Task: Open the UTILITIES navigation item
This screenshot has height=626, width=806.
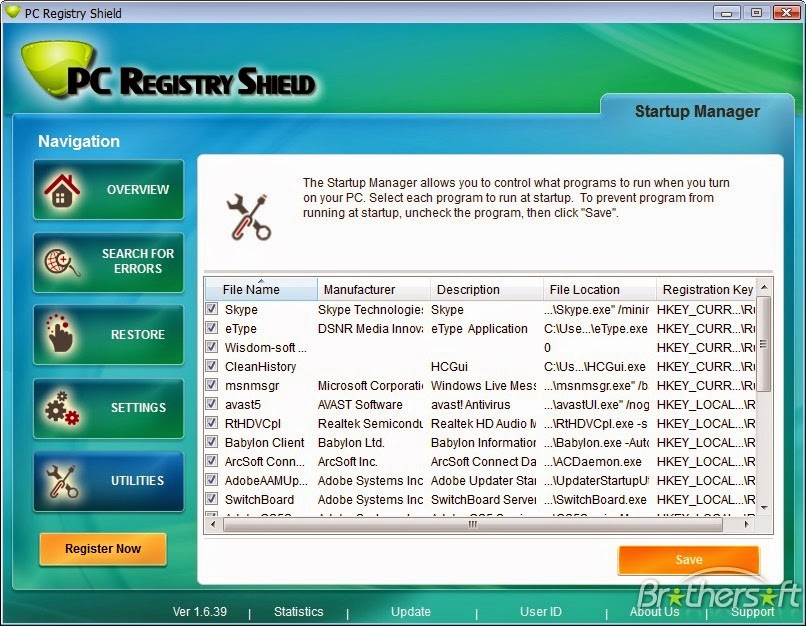Action: tap(108, 481)
